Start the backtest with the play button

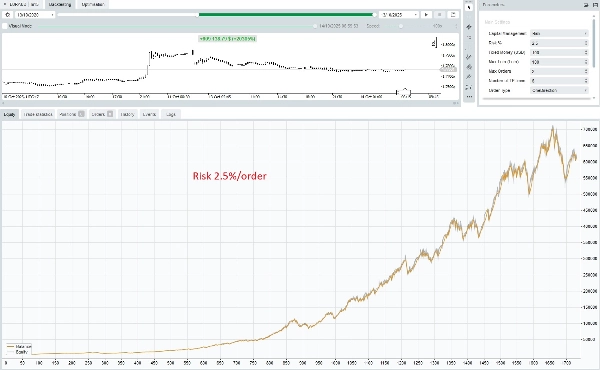[426, 15]
